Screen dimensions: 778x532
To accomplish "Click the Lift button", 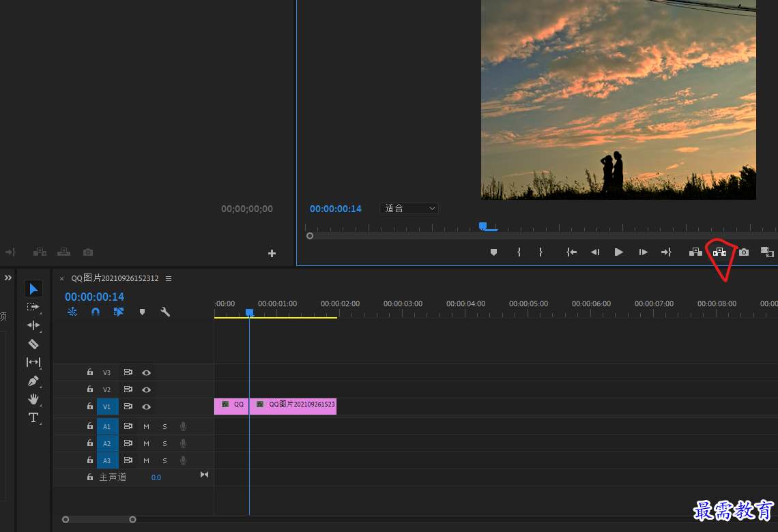I will pos(695,252).
